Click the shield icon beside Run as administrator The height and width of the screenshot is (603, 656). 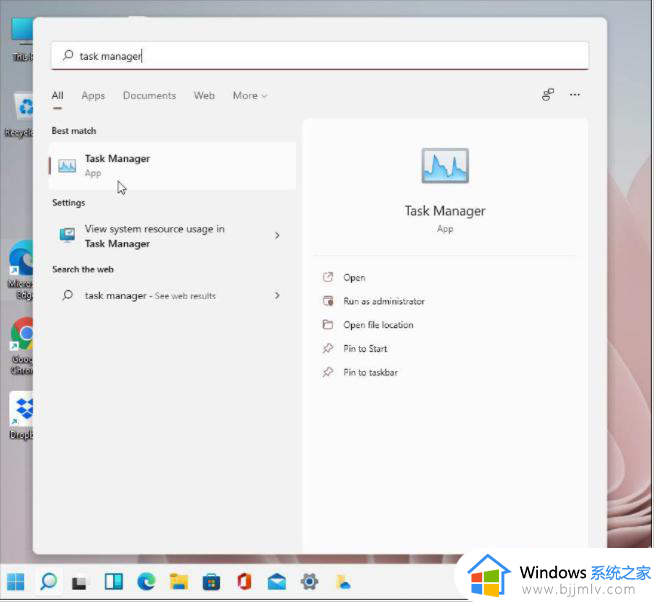coord(328,301)
